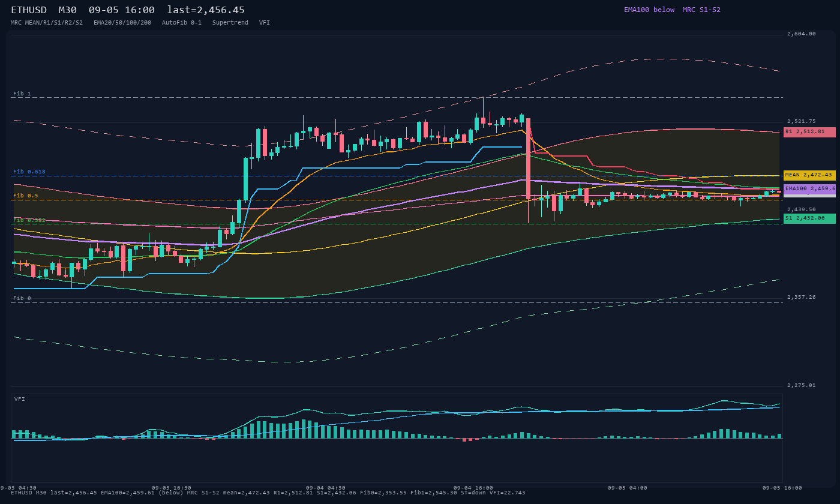Click the 'Fib 0' level label
Image resolution: width=840 pixels, height=504 pixels.
[x=22, y=298]
